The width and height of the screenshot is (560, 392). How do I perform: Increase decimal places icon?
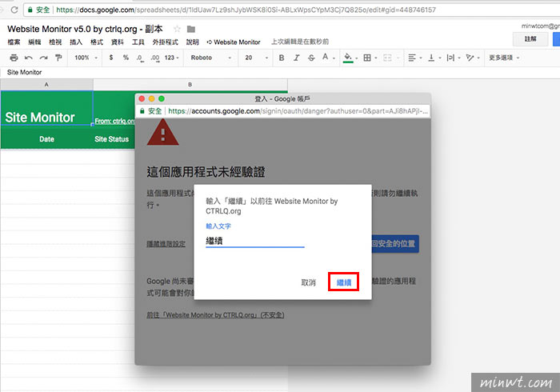point(155,58)
